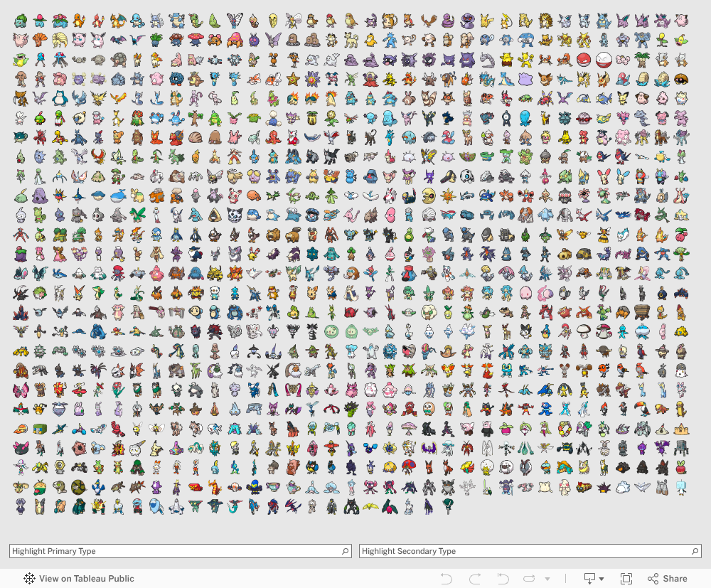Click the Bulbasaur sprite in the grid
Screen dimensions: 711x588
click(x=21, y=19)
